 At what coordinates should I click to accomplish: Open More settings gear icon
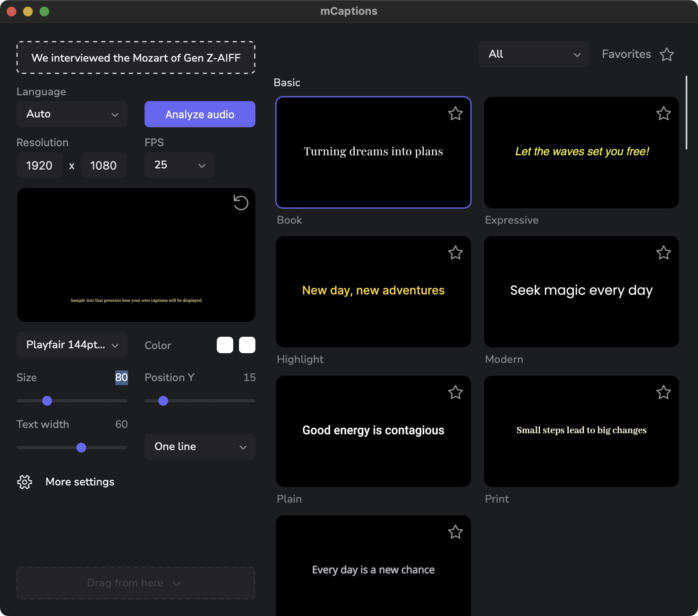click(25, 482)
